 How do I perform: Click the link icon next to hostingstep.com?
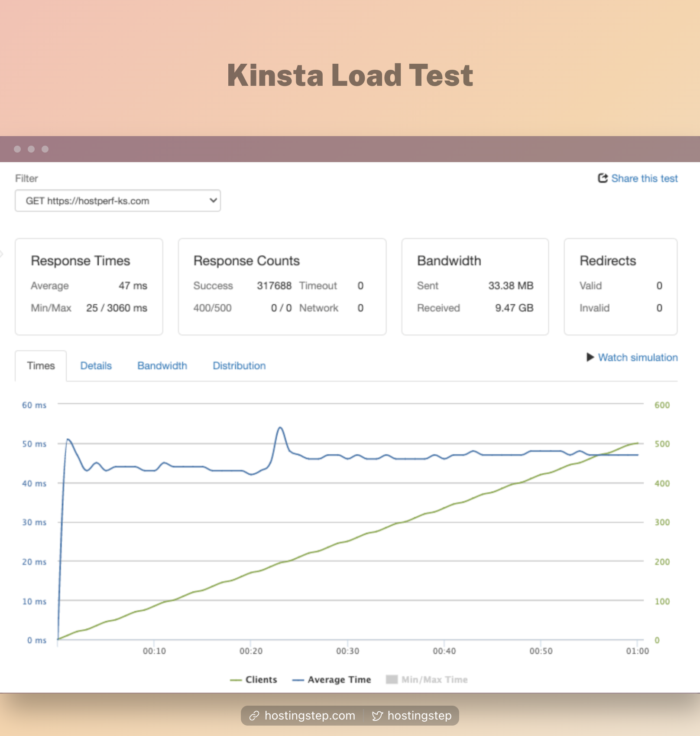(x=254, y=716)
